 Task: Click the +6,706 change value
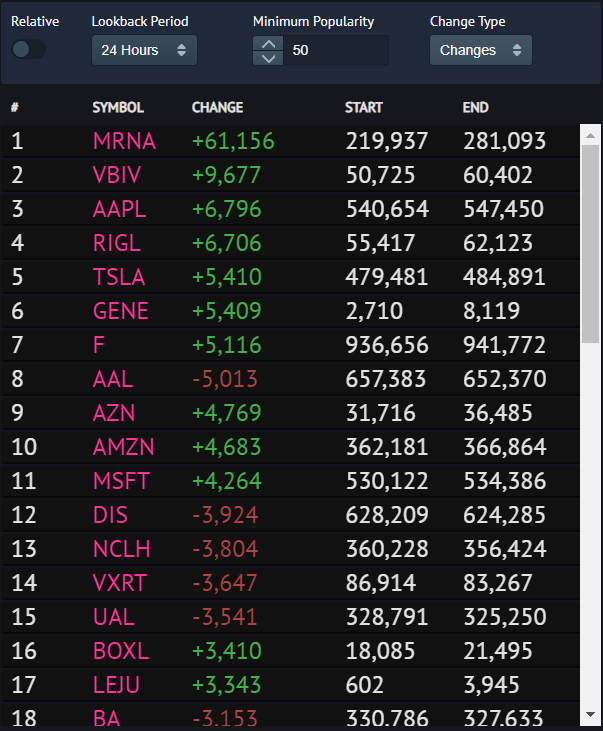point(227,243)
